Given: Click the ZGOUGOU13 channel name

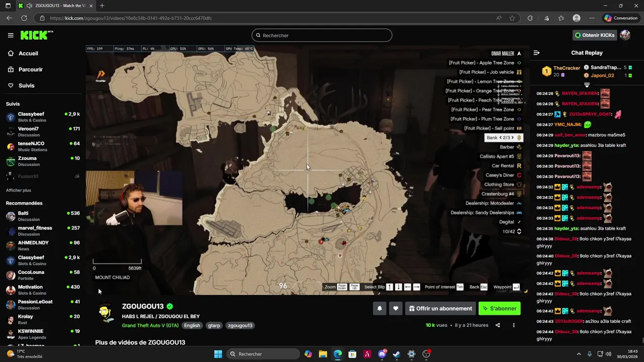Looking at the screenshot, I should click(x=142, y=306).
